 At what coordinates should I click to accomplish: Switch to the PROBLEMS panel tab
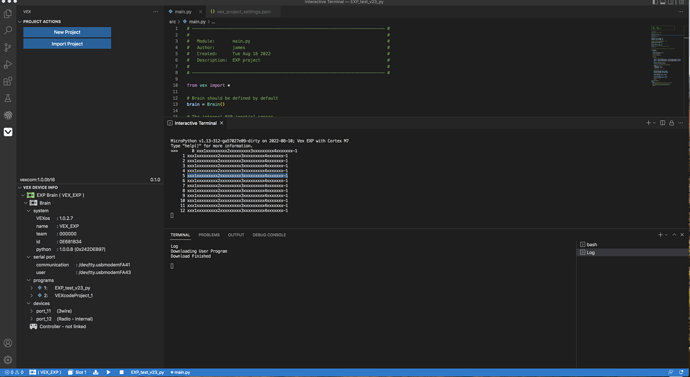tap(209, 235)
